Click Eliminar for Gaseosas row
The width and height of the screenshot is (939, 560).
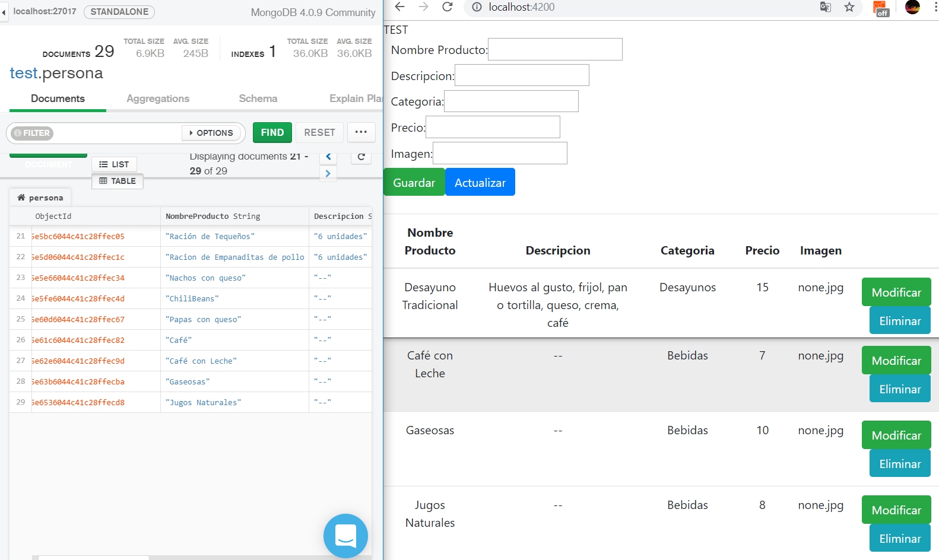click(899, 464)
